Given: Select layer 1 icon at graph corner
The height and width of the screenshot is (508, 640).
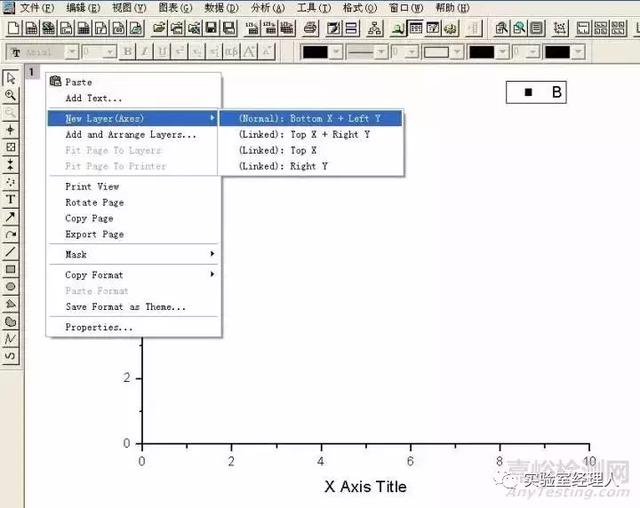Looking at the screenshot, I should coord(31,72).
